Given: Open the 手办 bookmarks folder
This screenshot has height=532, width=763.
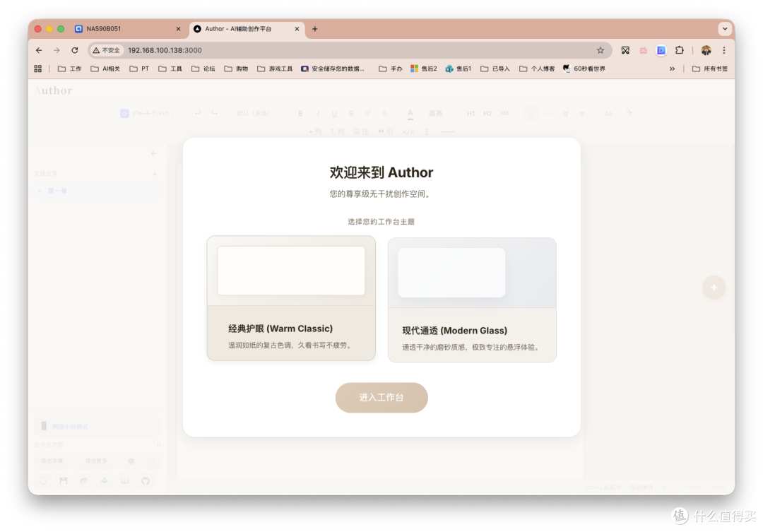Looking at the screenshot, I should click(x=390, y=69).
